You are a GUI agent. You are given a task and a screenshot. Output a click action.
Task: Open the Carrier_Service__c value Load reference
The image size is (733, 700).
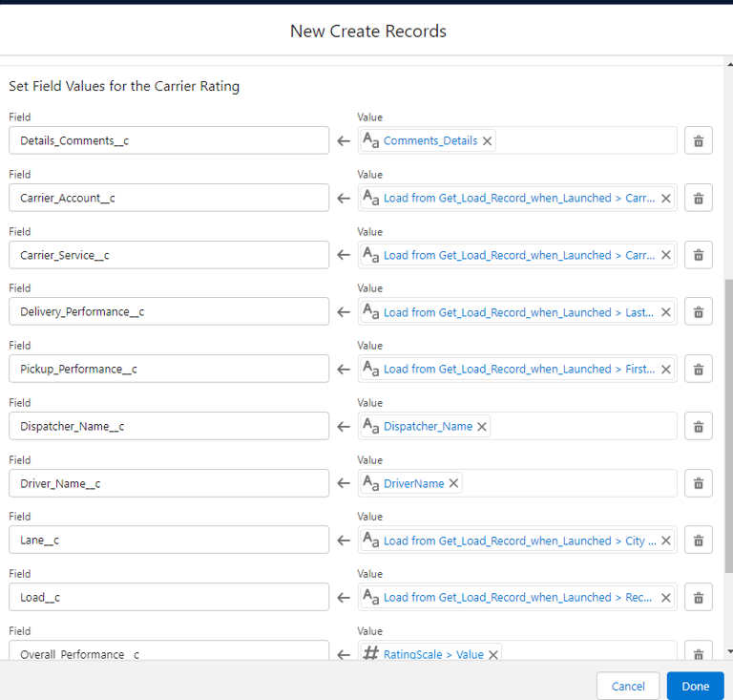519,255
